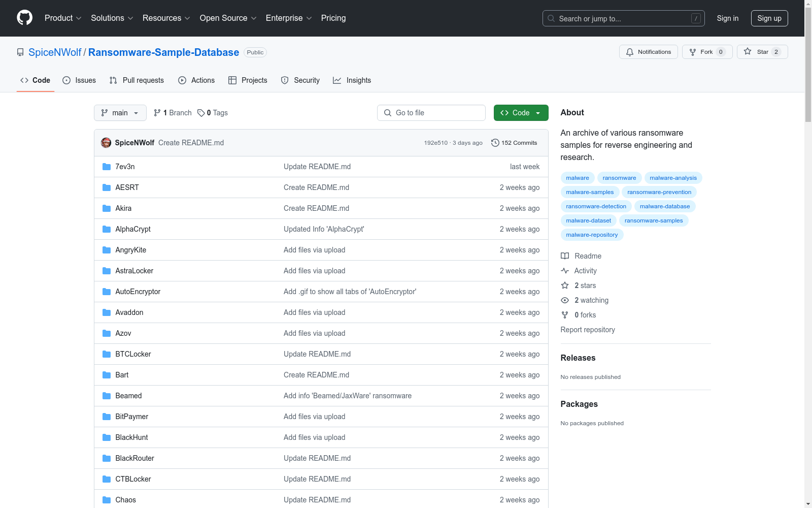Click the Sign up button
This screenshot has height=508, width=812.
tap(769, 18)
